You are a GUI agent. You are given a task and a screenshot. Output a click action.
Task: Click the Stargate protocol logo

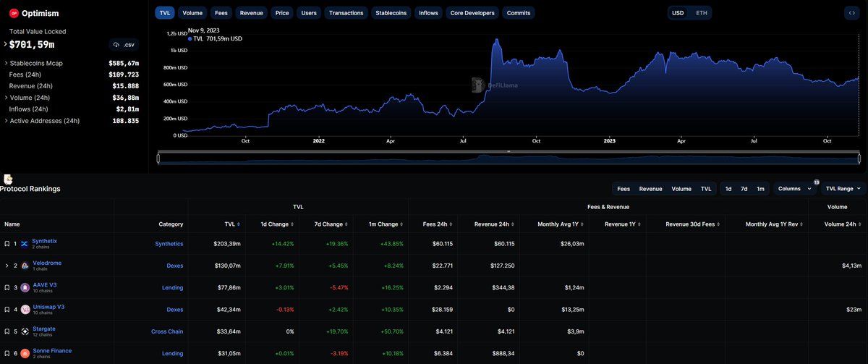coord(25,332)
